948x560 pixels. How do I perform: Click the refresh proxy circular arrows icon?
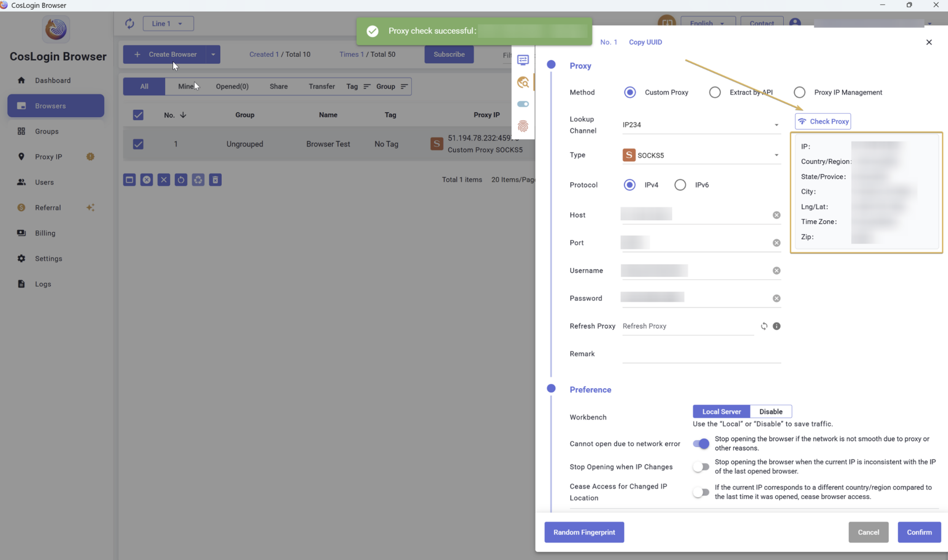764,326
